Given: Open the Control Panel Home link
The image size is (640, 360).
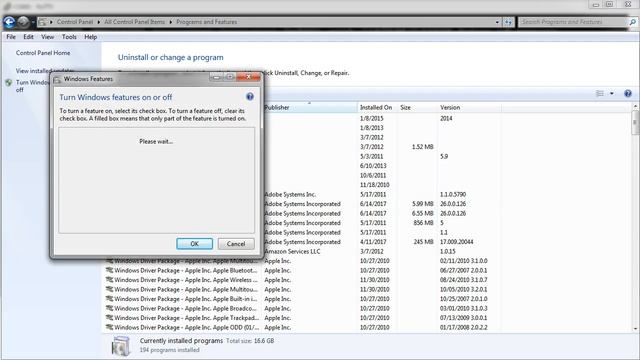Looking at the screenshot, I should (43, 53).
